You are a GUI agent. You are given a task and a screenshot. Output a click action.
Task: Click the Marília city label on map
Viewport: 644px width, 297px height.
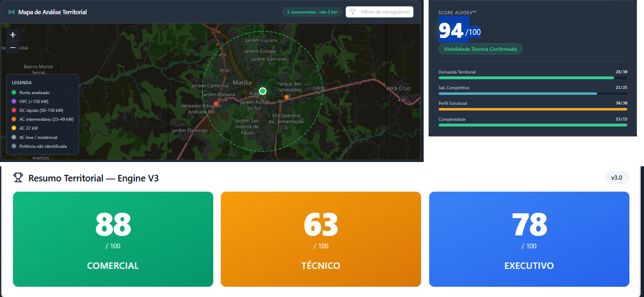[x=242, y=82]
